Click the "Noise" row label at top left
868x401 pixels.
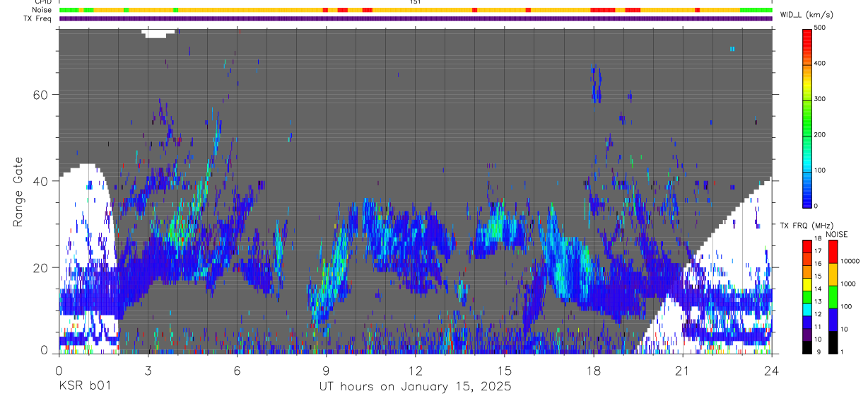(43, 10)
